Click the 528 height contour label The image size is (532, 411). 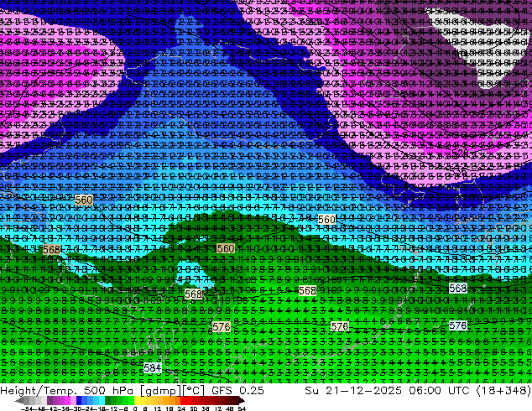click(460, 153)
